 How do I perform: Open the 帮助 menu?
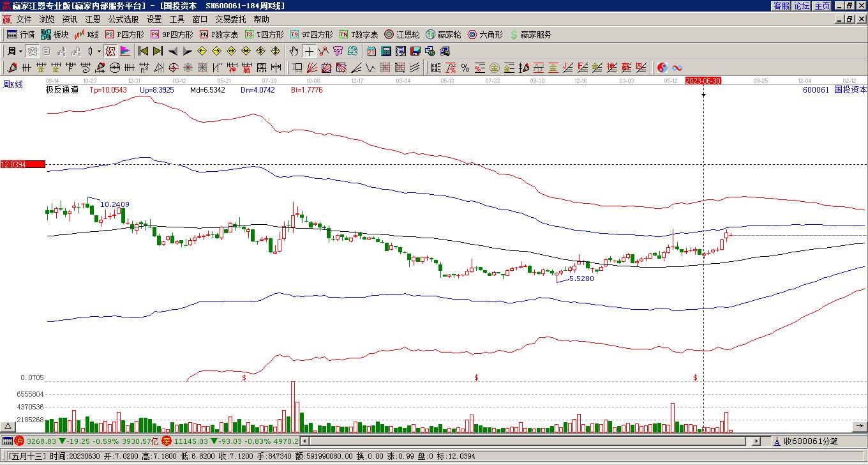point(261,19)
